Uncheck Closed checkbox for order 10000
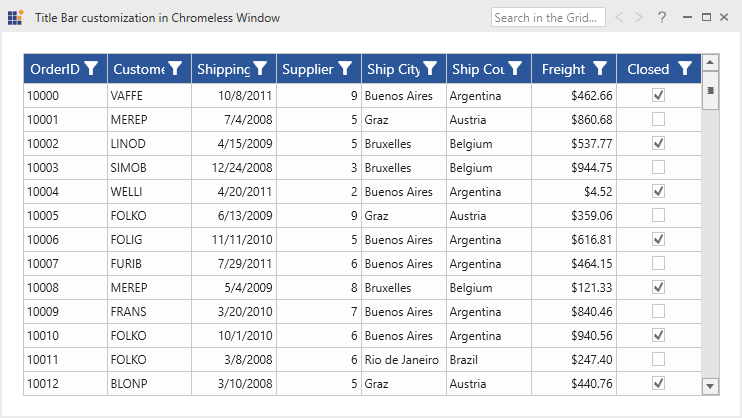Image resolution: width=742 pixels, height=418 pixels. pyautogui.click(x=658, y=96)
